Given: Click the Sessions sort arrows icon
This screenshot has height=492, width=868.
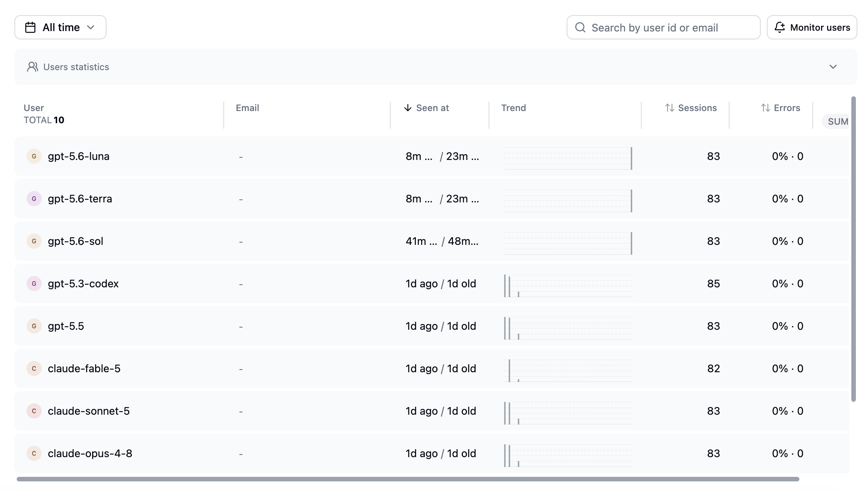Looking at the screenshot, I should (x=670, y=108).
